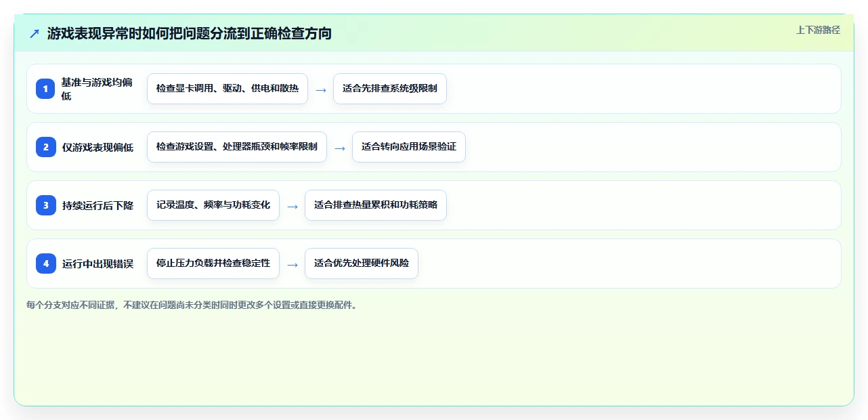Click the 记录温度、频率与功耗变化 box
The width and height of the screenshot is (868, 420).
point(213,205)
